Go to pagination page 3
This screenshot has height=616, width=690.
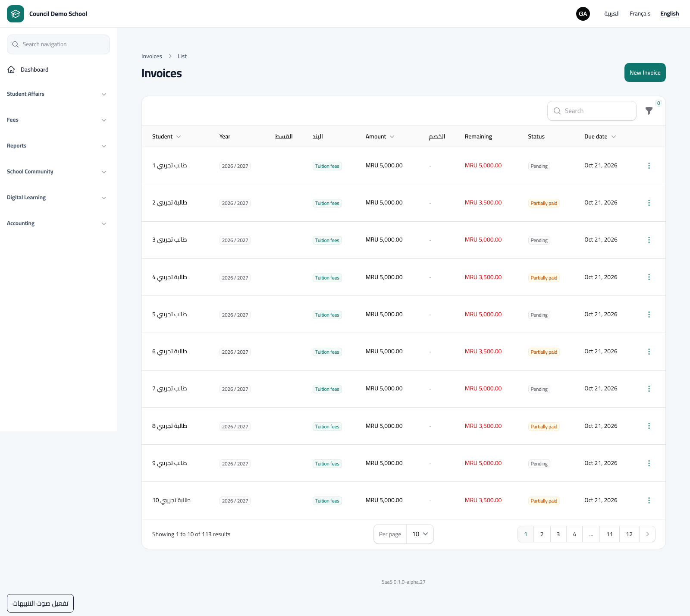pyautogui.click(x=558, y=534)
